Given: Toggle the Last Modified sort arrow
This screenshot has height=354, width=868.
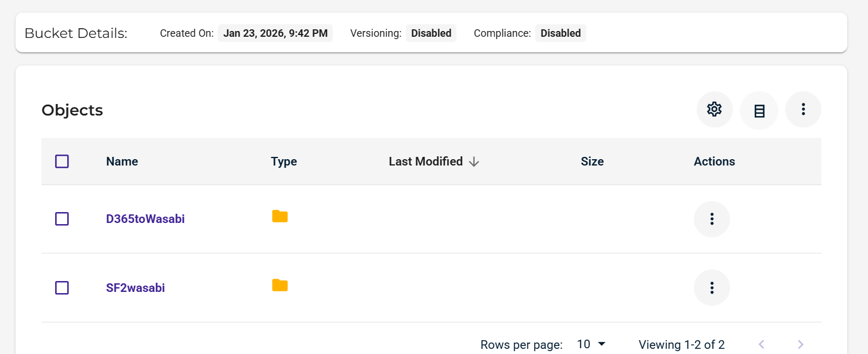Looking at the screenshot, I should [x=474, y=162].
